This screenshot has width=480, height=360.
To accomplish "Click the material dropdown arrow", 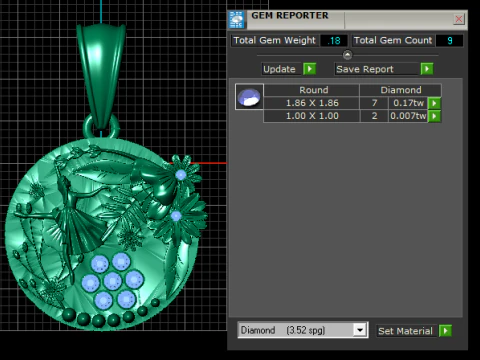I will (360, 330).
